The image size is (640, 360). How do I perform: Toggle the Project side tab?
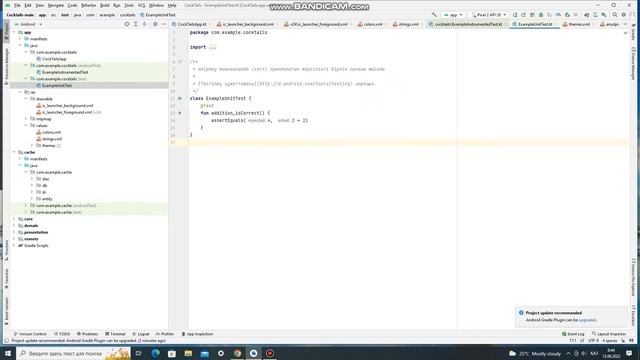point(6,31)
